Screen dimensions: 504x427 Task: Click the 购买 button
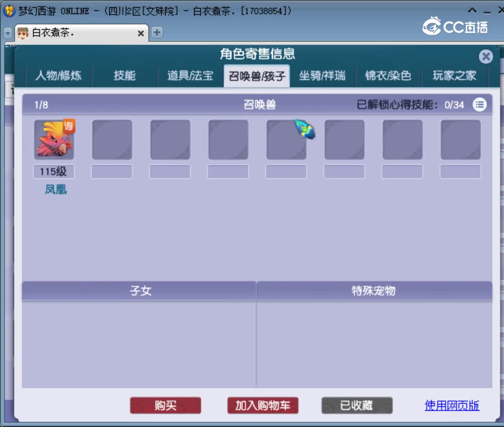165,406
